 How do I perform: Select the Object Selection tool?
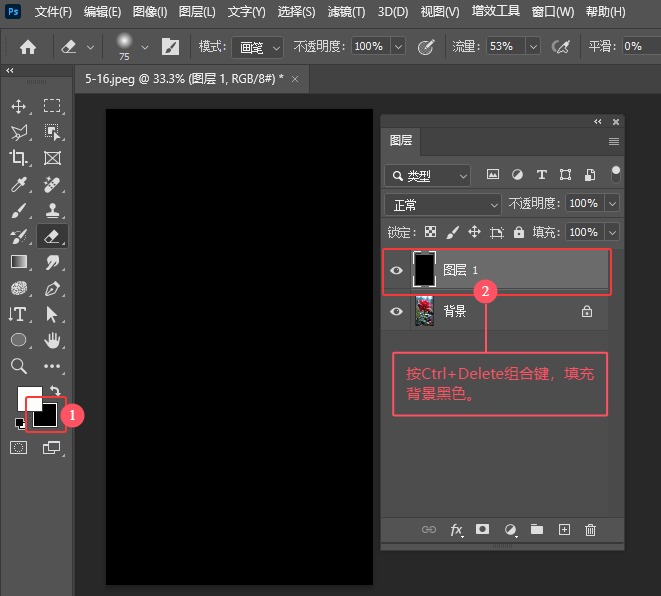point(52,132)
